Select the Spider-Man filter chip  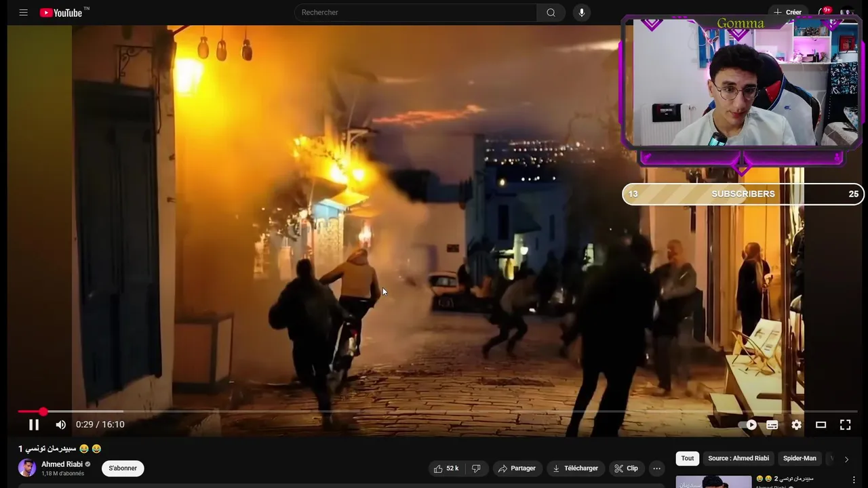click(x=800, y=458)
